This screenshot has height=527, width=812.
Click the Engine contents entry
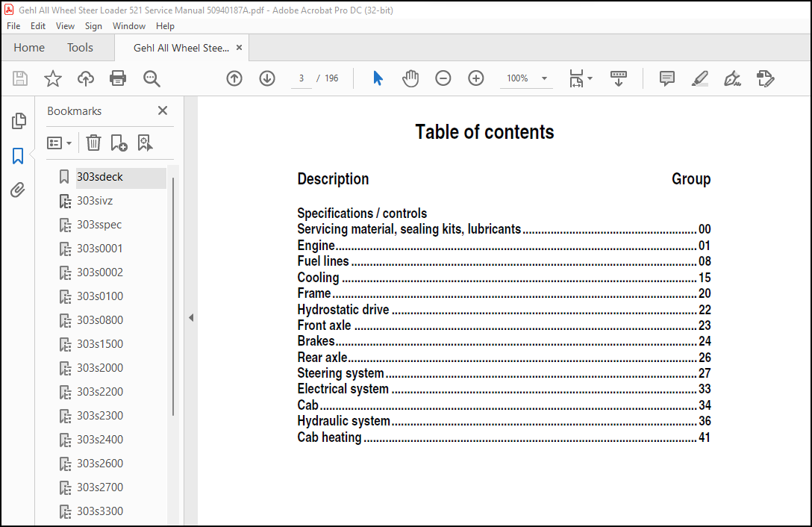coord(504,245)
